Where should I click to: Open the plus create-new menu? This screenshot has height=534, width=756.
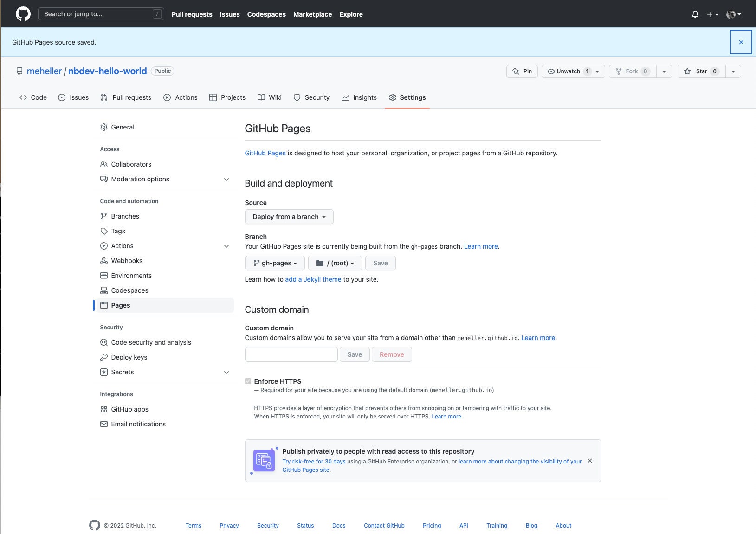(712, 14)
